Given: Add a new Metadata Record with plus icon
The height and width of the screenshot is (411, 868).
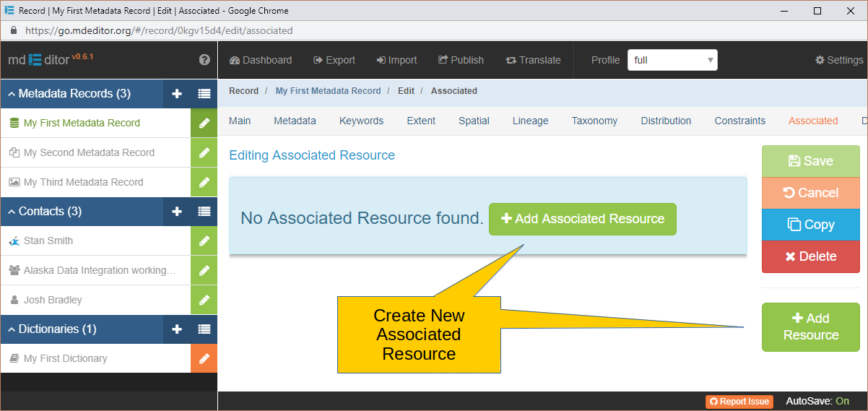Looking at the screenshot, I should [177, 94].
